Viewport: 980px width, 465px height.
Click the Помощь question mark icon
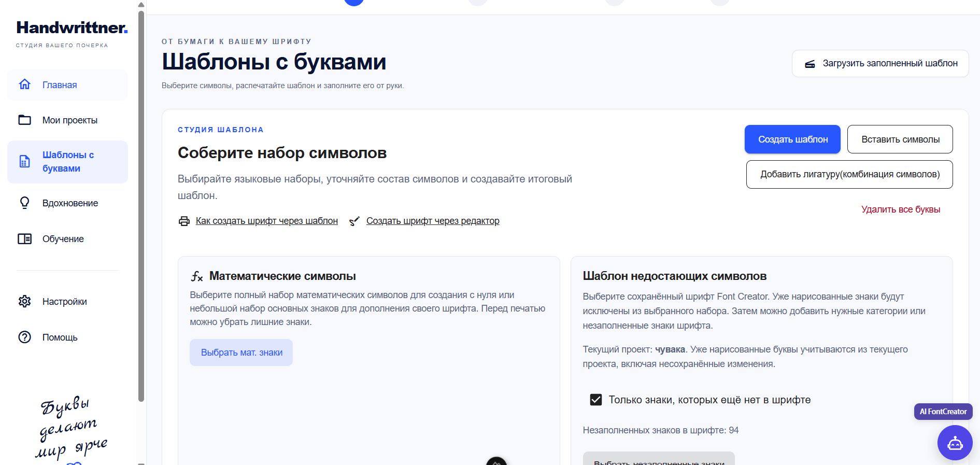point(24,337)
